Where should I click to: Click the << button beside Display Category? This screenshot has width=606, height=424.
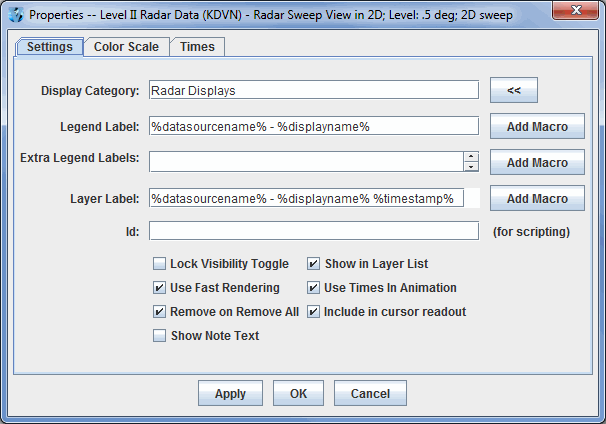point(514,90)
